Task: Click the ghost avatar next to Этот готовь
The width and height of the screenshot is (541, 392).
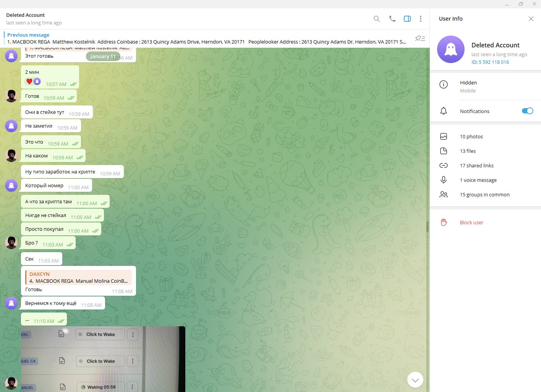Action: (x=11, y=56)
